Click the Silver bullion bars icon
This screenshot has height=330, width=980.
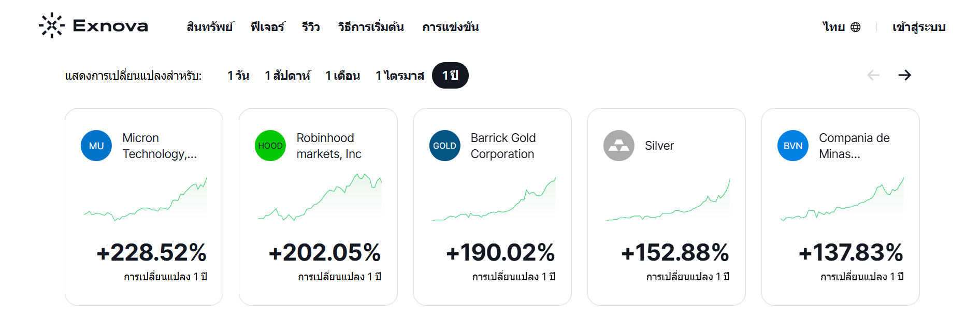pos(618,146)
